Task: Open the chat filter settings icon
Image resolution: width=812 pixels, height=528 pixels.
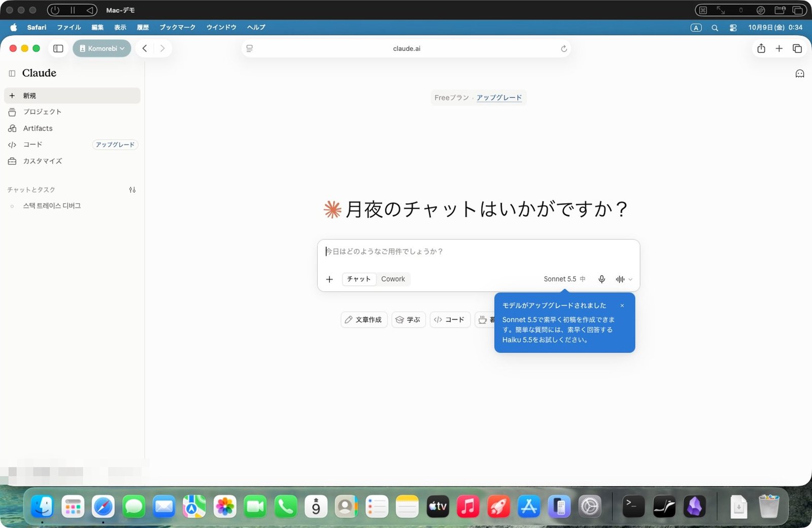Action: 132,190
